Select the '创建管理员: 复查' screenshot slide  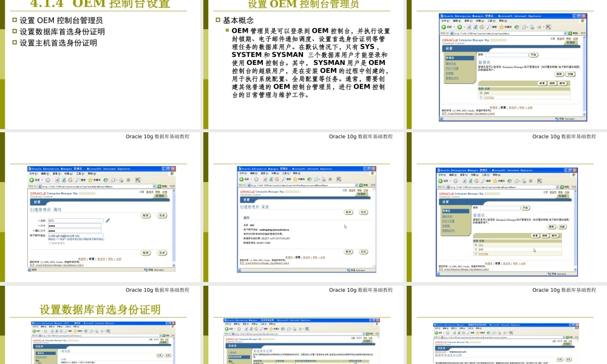[303, 207]
